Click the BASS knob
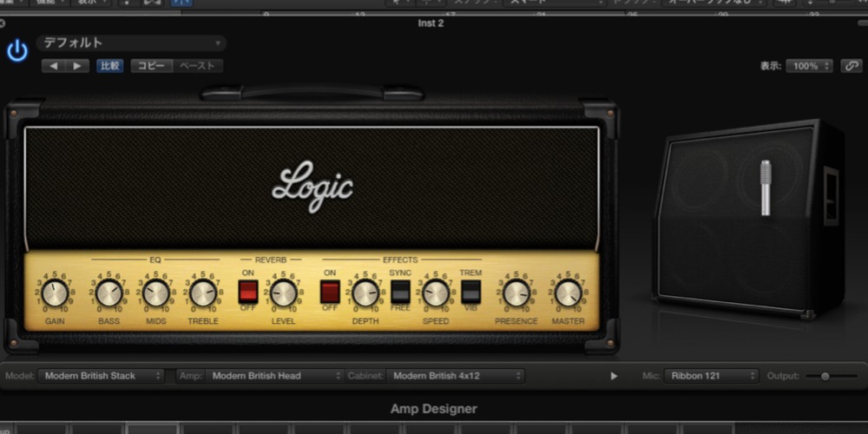Viewport: 868px width, 434px height. [x=109, y=293]
